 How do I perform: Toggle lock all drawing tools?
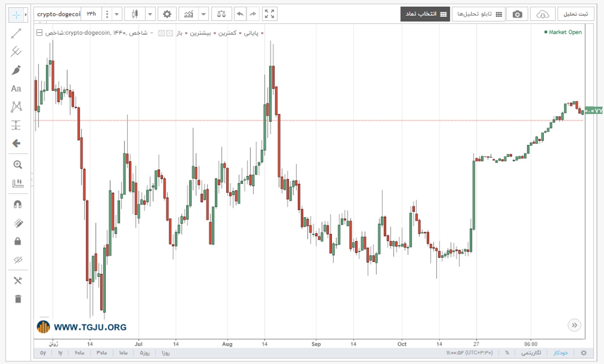17,241
